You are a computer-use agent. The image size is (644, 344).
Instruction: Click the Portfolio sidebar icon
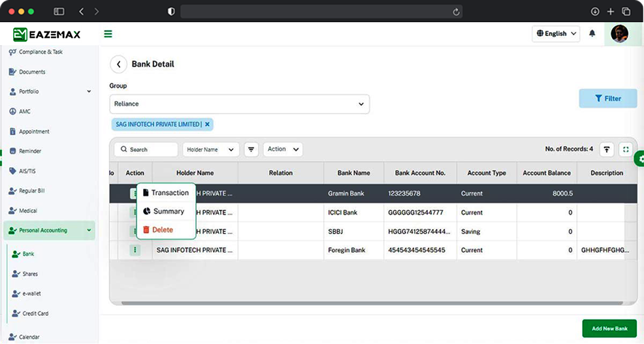click(x=12, y=91)
